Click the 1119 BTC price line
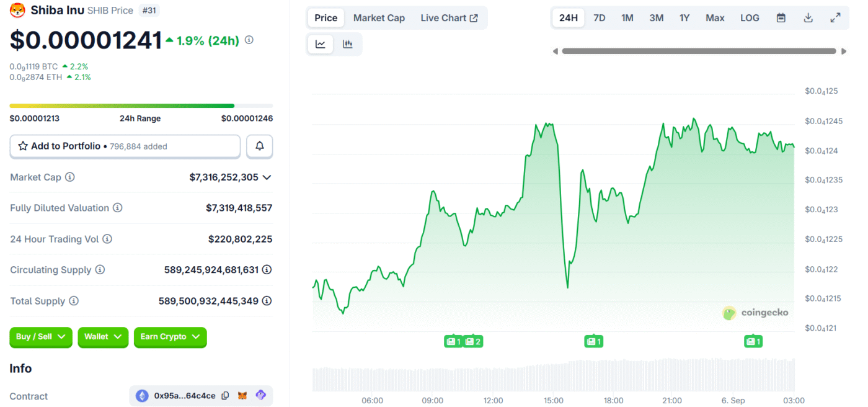Screen dimensions: 868x407 pos(49,66)
